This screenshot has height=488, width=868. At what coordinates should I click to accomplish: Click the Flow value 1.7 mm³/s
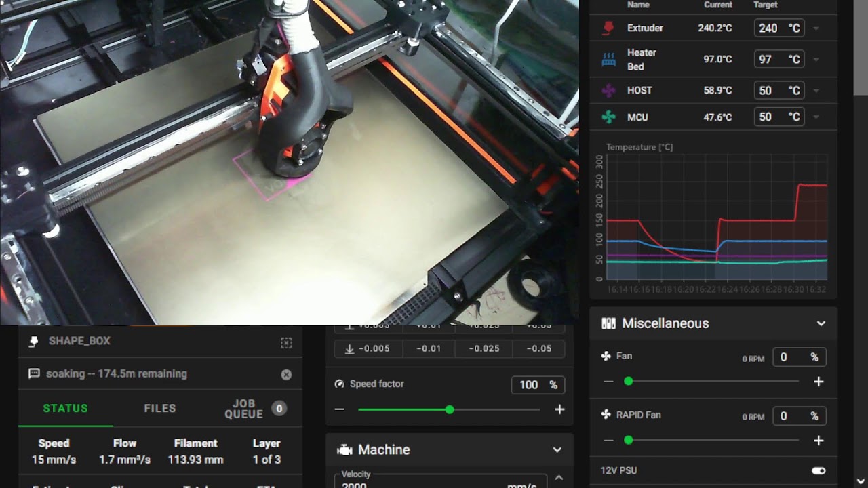[125, 460]
